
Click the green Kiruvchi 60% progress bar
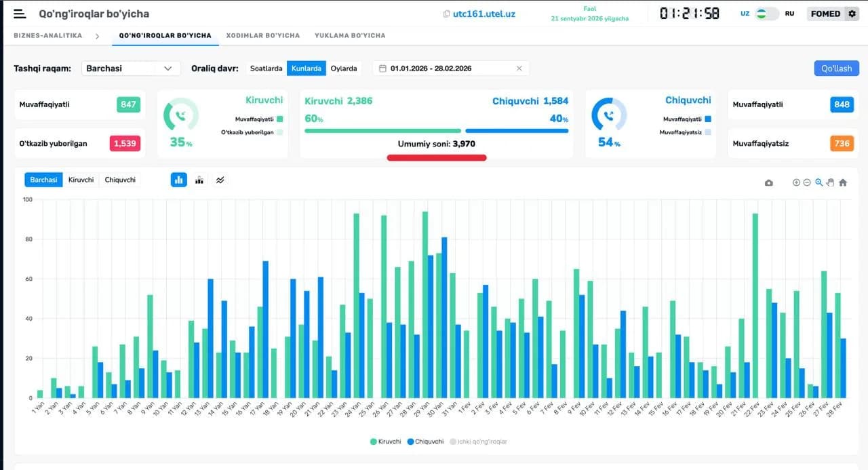383,131
